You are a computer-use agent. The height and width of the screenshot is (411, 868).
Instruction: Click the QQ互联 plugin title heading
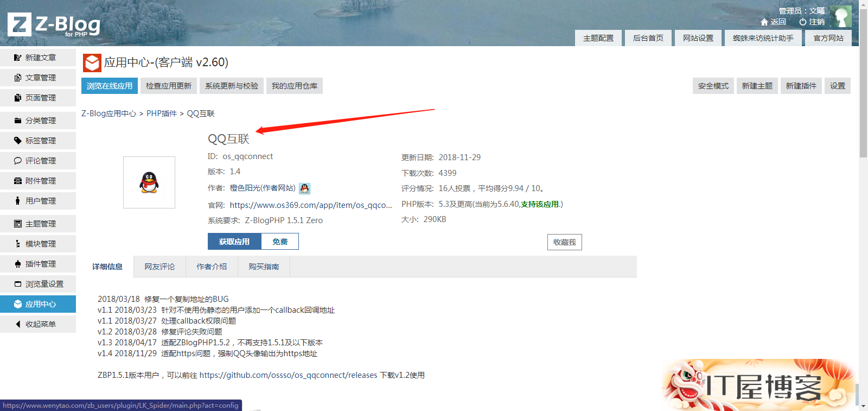[x=228, y=139]
